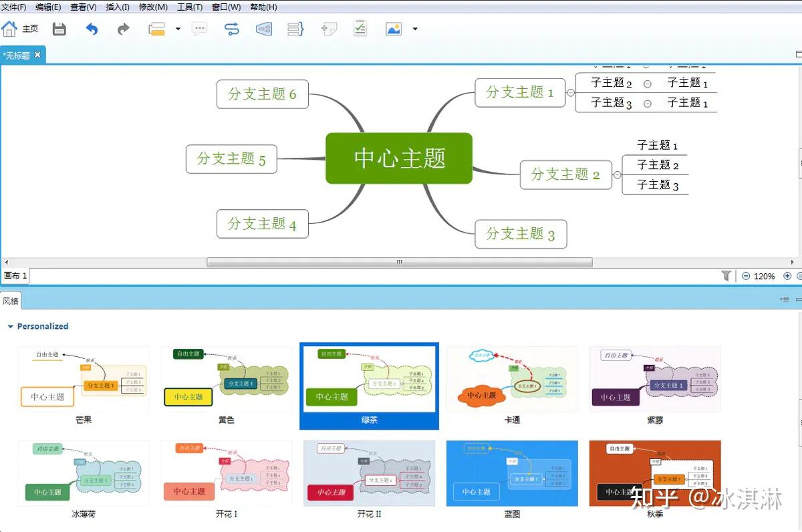The width and height of the screenshot is (802, 532).
Task: Redo the last action
Action: point(123,29)
